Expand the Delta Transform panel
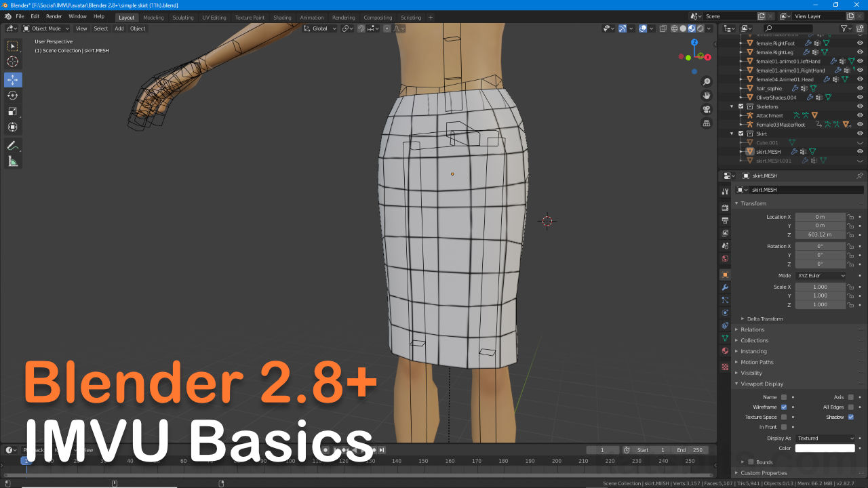The height and width of the screenshot is (488, 868). pyautogui.click(x=765, y=319)
